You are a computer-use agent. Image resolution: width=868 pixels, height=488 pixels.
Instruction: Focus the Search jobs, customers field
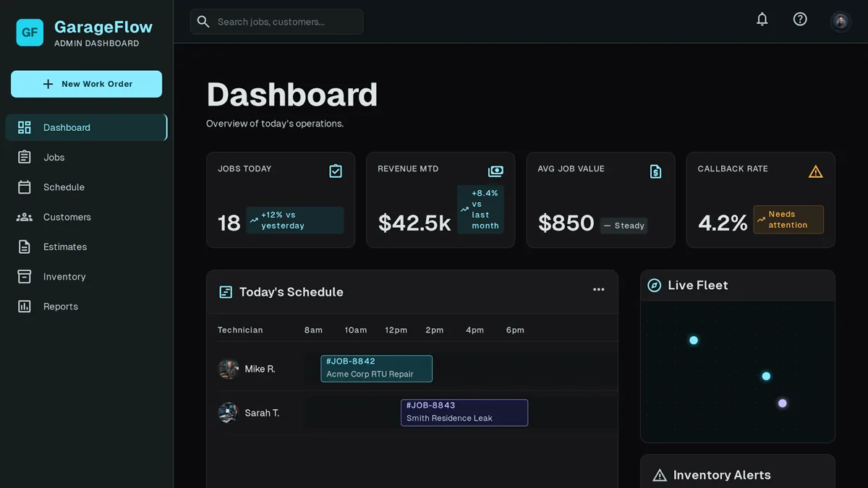pyautogui.click(x=276, y=22)
